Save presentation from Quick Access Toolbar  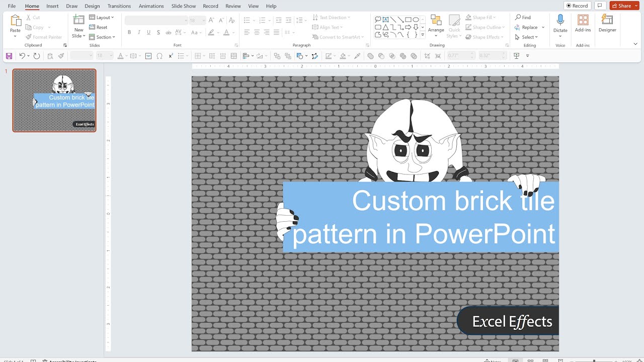click(x=9, y=56)
